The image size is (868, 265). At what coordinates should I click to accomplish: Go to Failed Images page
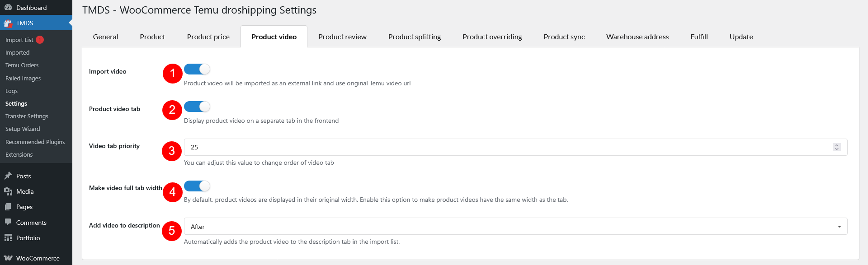(23, 78)
